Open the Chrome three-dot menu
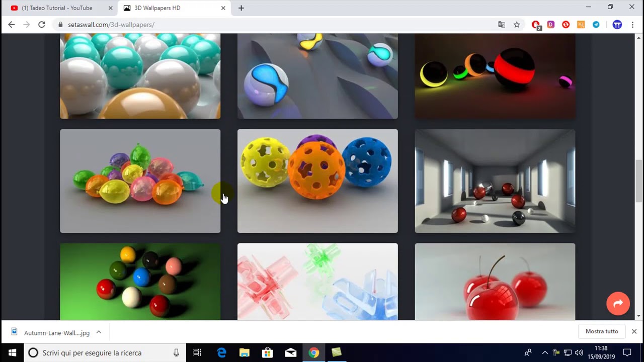644x362 pixels. tap(632, 25)
